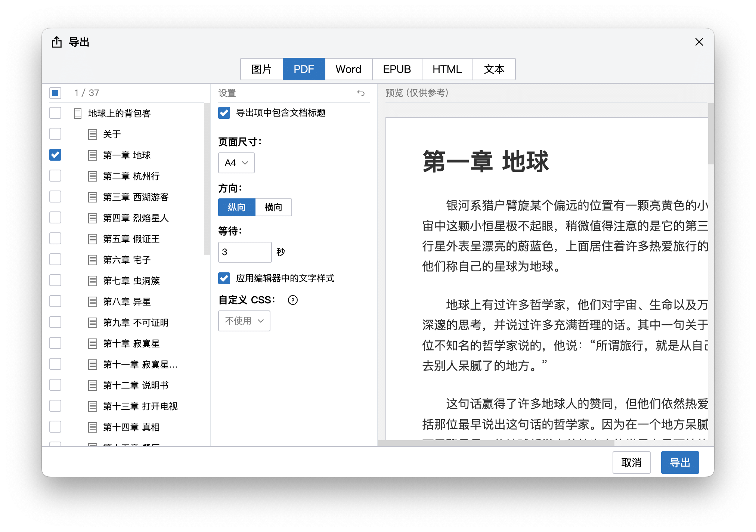This screenshot has width=756, height=532.
Task: Switch to the 图片 export tab
Action: [261, 69]
